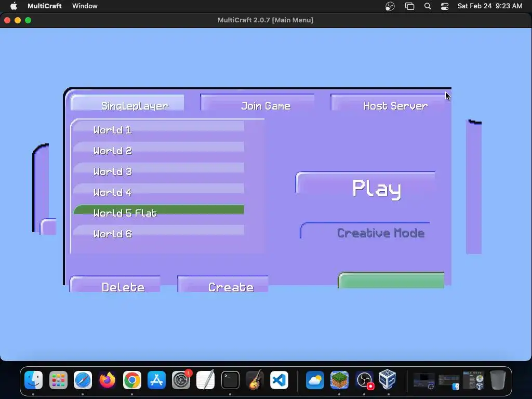Switch to the Join Game tab
This screenshot has height=399, width=532.
click(x=257, y=103)
